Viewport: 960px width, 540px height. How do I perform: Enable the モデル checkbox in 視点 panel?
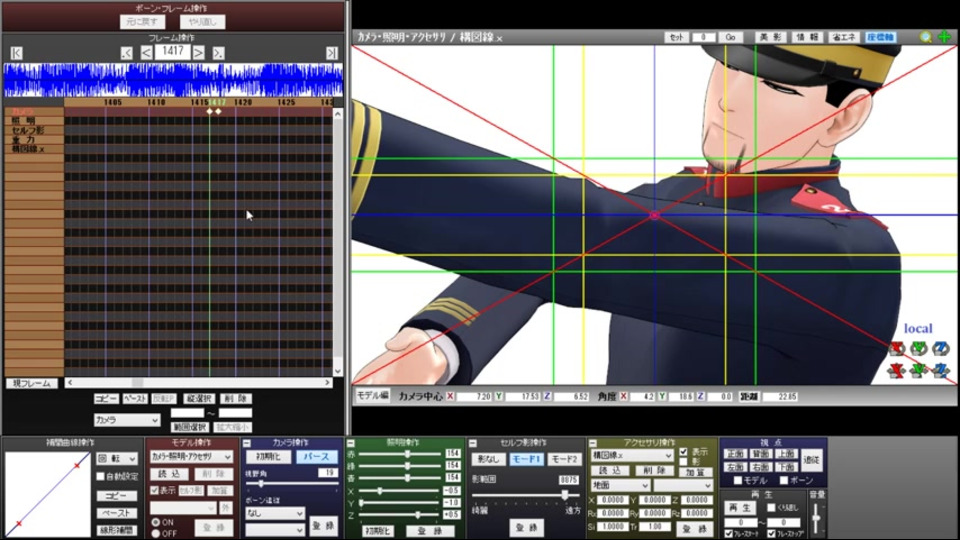point(738,481)
